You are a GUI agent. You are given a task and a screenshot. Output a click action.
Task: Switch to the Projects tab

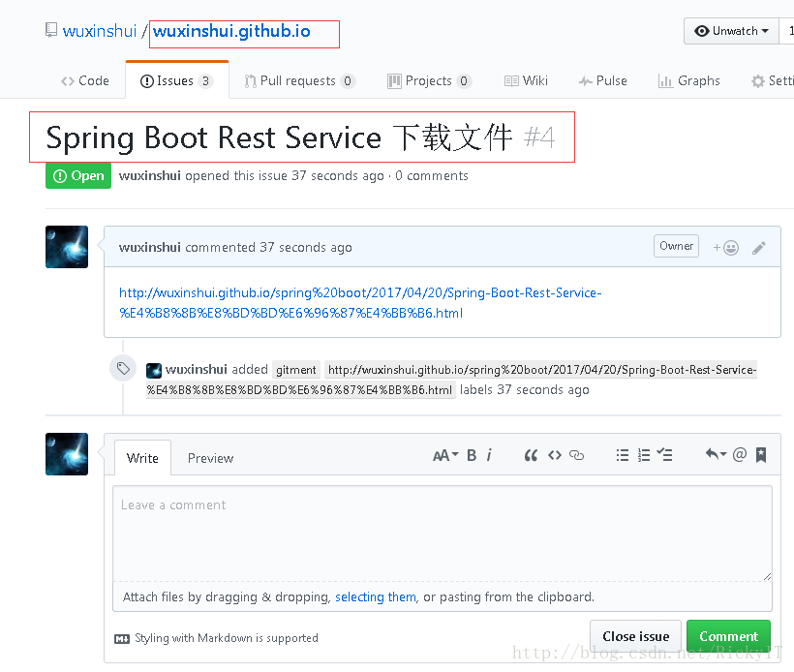click(x=429, y=81)
